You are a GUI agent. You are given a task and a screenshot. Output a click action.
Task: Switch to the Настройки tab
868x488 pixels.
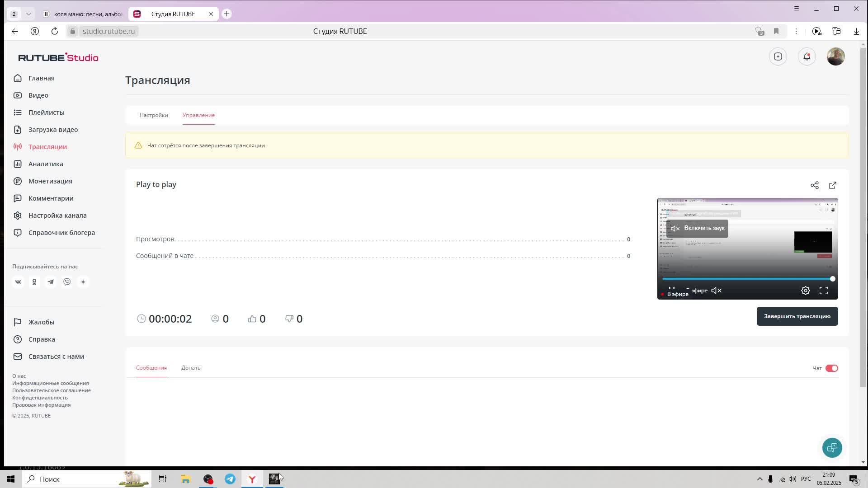click(x=154, y=115)
